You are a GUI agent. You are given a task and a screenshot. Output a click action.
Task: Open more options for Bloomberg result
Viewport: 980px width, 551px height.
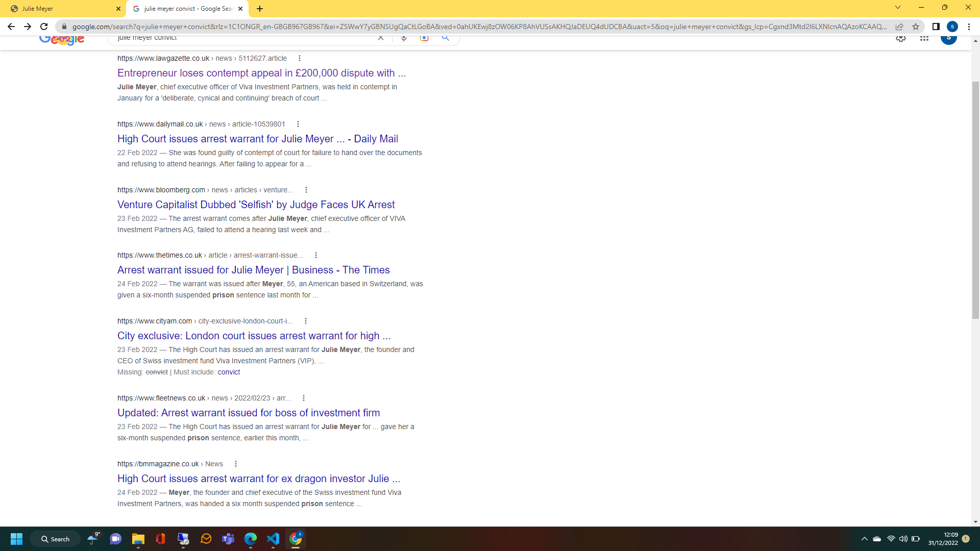click(306, 190)
